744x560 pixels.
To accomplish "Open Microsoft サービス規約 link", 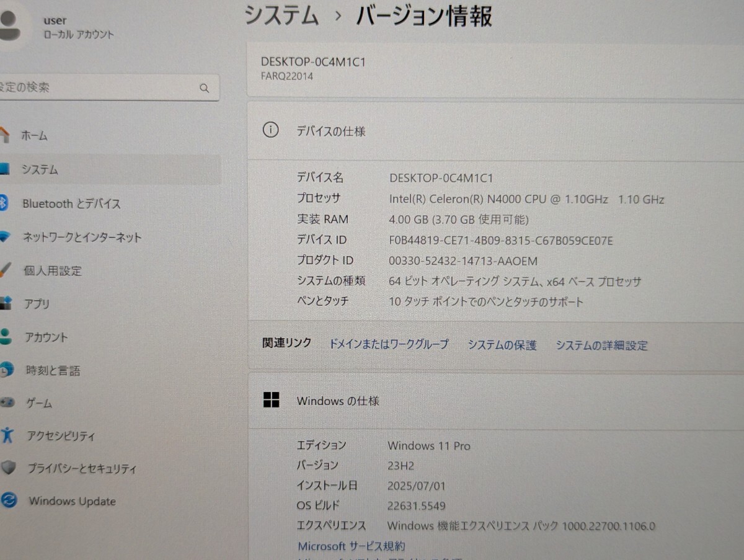I will (352, 546).
